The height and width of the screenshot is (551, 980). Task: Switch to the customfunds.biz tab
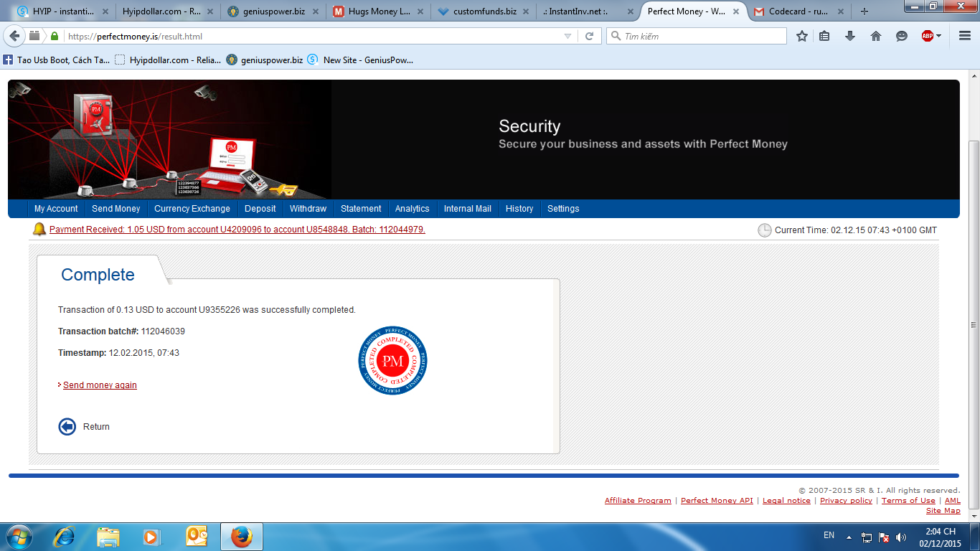click(x=484, y=11)
